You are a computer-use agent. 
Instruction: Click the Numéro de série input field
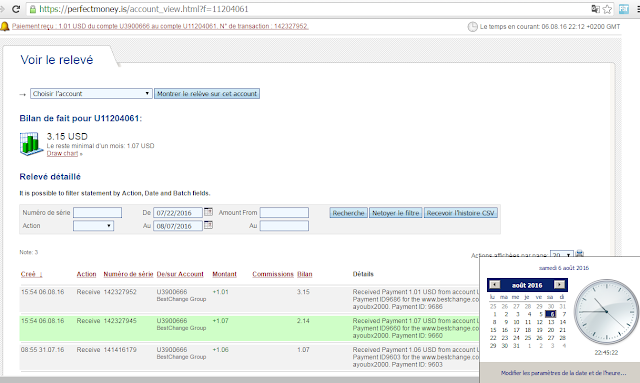tap(97, 213)
